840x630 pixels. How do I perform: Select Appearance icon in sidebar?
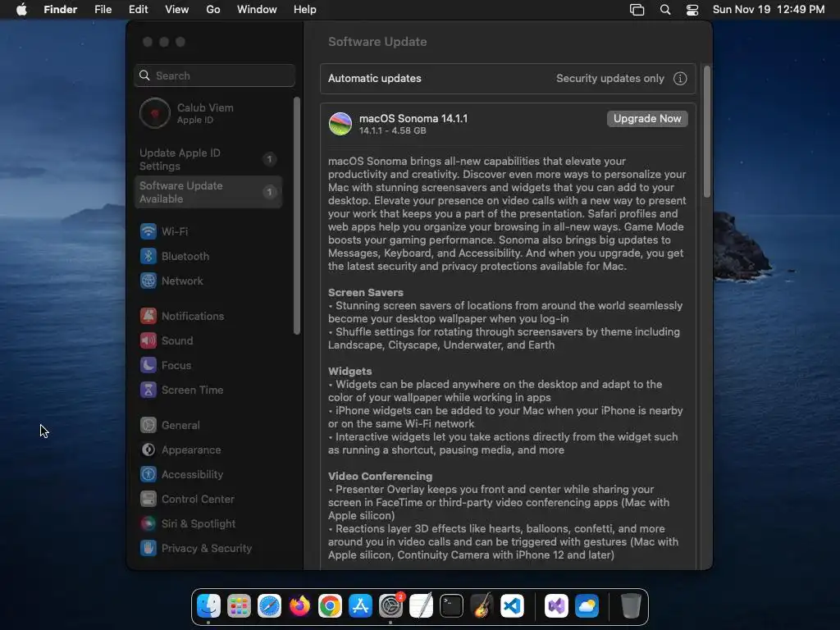click(148, 450)
